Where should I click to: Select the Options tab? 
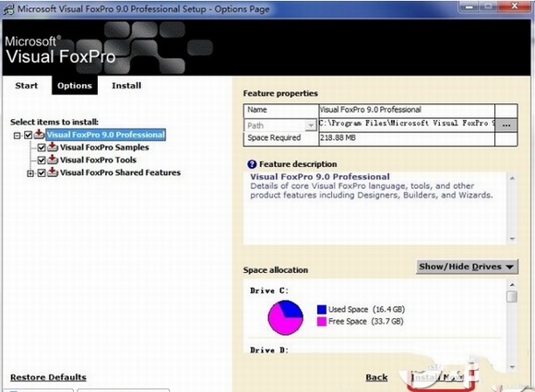[75, 85]
